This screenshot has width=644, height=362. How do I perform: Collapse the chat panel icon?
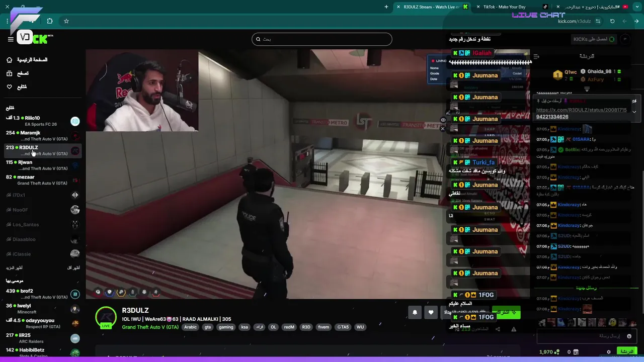[x=536, y=56]
